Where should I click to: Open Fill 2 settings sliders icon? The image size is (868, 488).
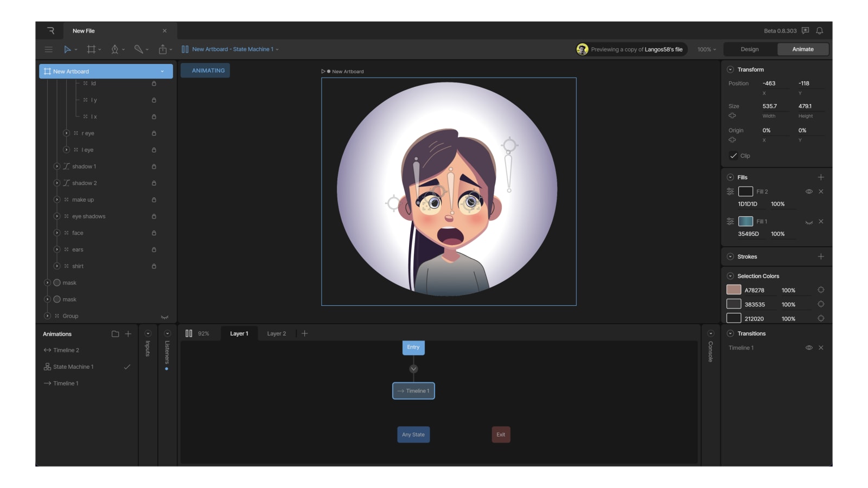pos(730,191)
